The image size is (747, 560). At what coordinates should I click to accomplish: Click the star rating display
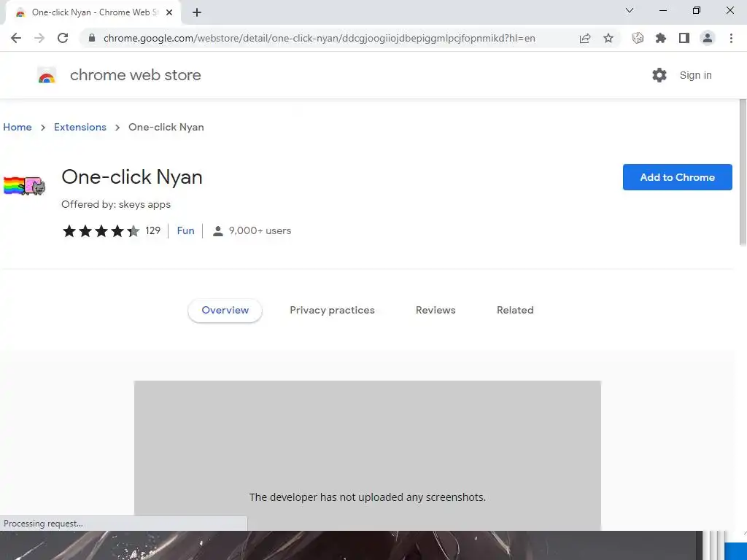pyautogui.click(x=101, y=231)
